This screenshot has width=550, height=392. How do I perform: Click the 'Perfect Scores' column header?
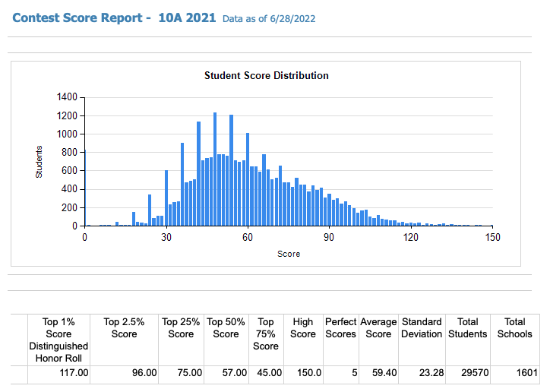click(x=340, y=340)
